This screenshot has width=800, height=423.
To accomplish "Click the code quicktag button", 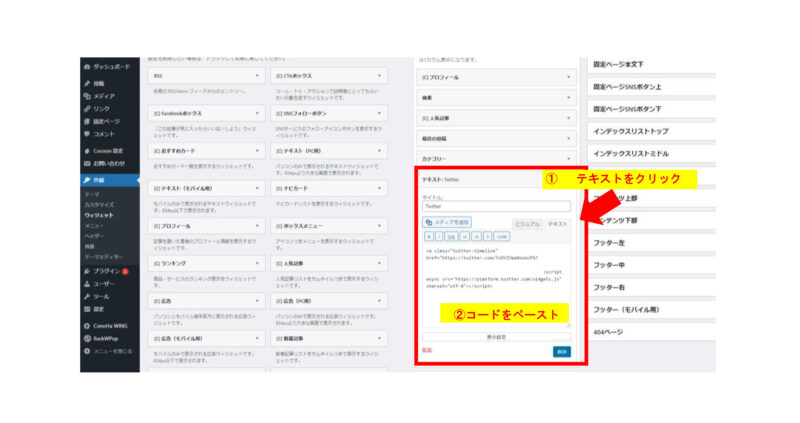I will 502,236.
